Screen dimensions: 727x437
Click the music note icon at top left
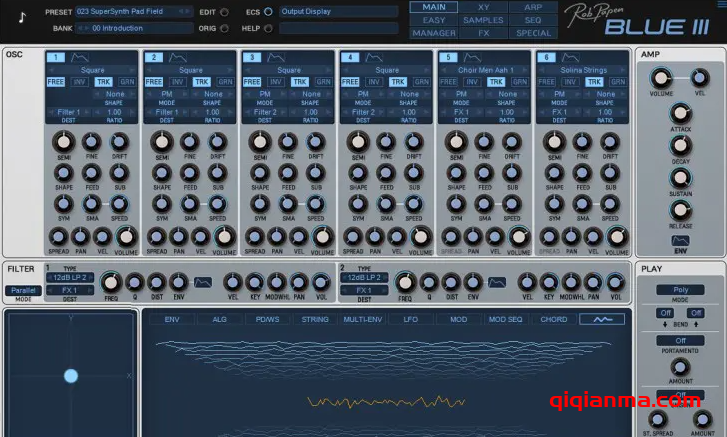(22, 17)
